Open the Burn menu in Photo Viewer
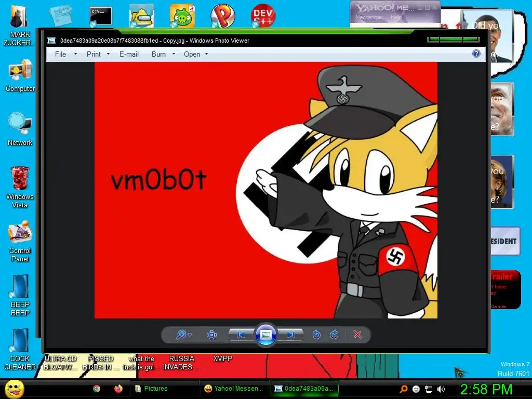The height and width of the screenshot is (399, 532). click(x=159, y=54)
